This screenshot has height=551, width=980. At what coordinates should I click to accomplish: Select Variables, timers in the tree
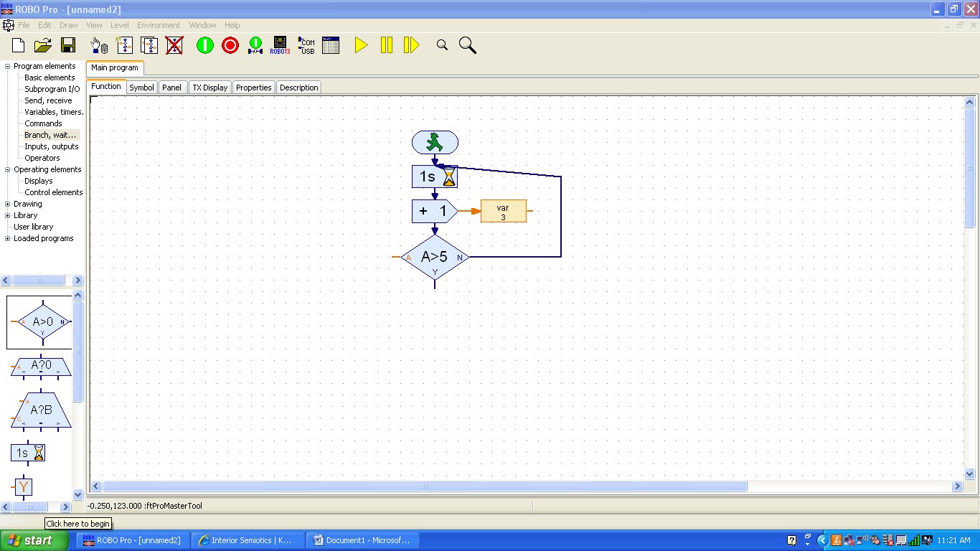[54, 112]
